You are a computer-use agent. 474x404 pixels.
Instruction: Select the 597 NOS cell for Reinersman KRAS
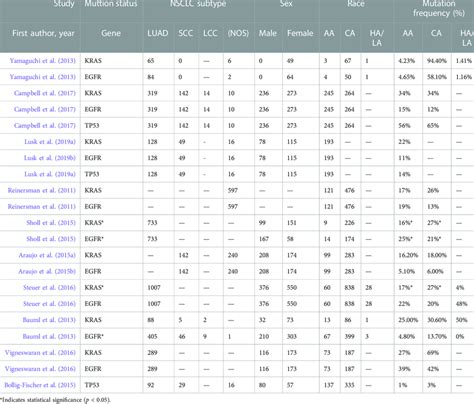(x=233, y=190)
